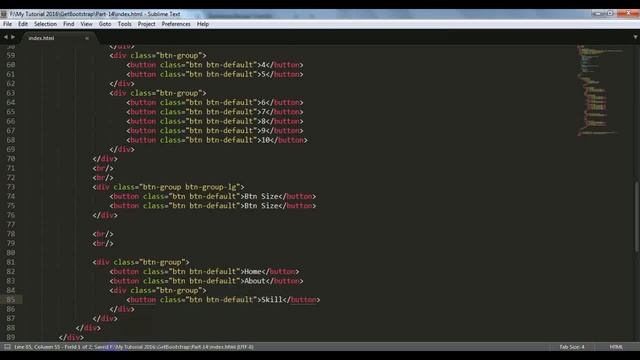Change the HTML syntax selector
The height and width of the screenshot is (360, 640).
pyautogui.click(x=616, y=347)
